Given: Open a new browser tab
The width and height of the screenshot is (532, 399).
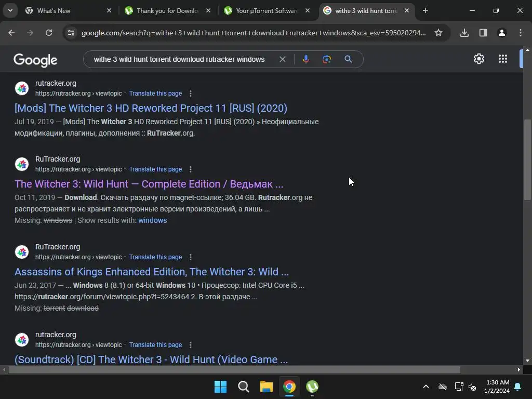Looking at the screenshot, I should click(425, 10).
